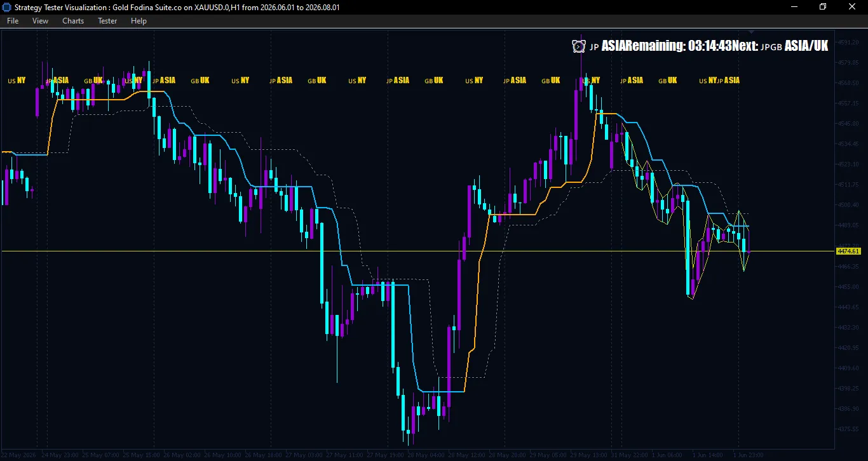Viewport: 868px width, 461px height.
Task: Click the 4591.20 price axis label
Action: [x=848, y=42]
